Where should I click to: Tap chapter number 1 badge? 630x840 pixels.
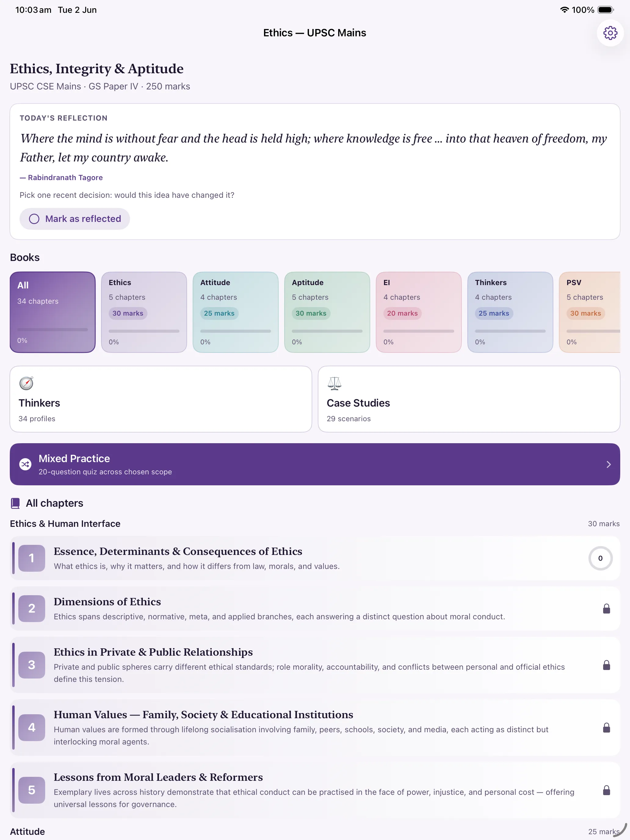[x=32, y=558]
